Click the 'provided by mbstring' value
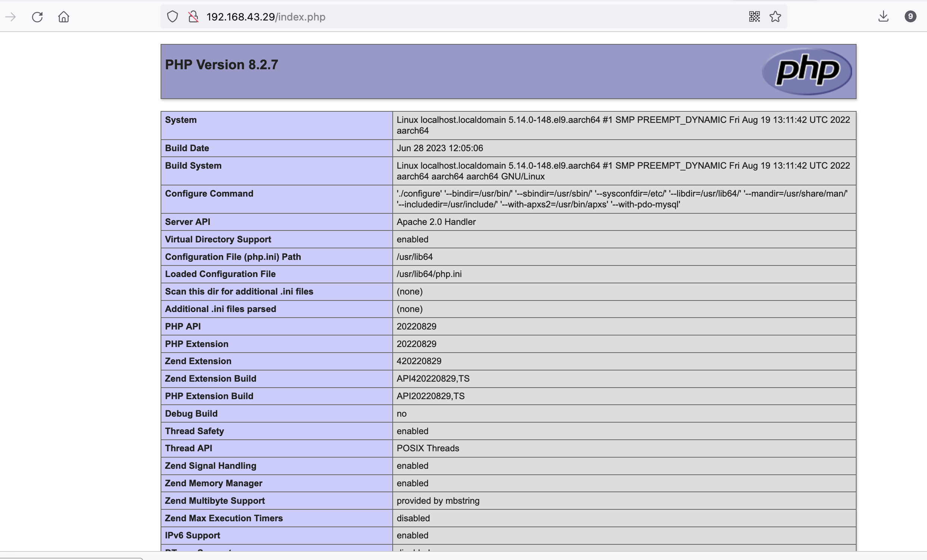 pos(437,501)
